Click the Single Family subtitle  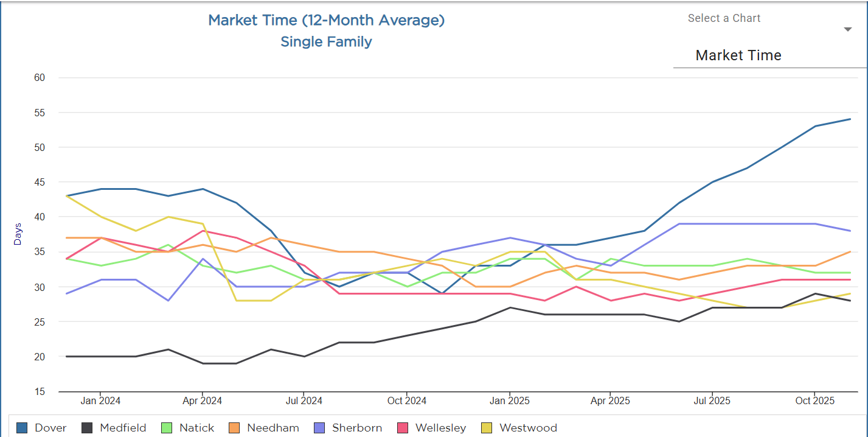tap(326, 41)
